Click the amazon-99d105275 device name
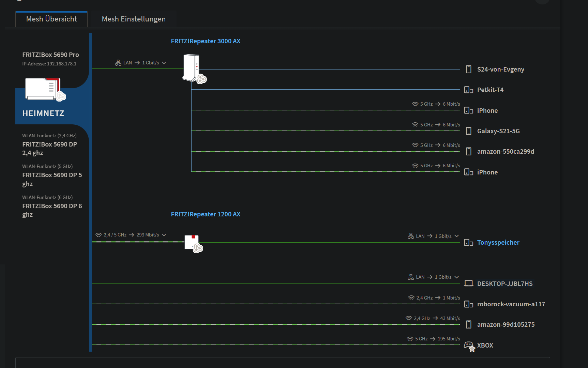 click(x=506, y=324)
